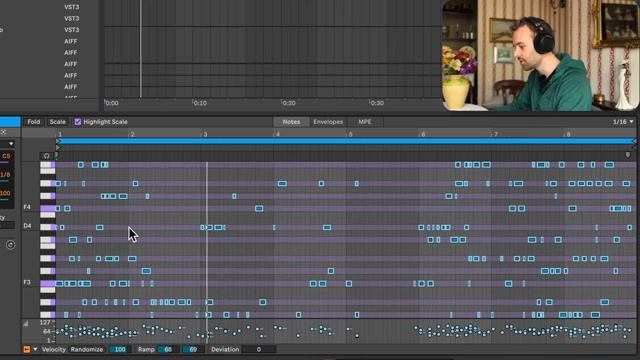Toggle the headphone MIDI preview icon
Viewport: 640px width, 360px height.
pos(46,156)
